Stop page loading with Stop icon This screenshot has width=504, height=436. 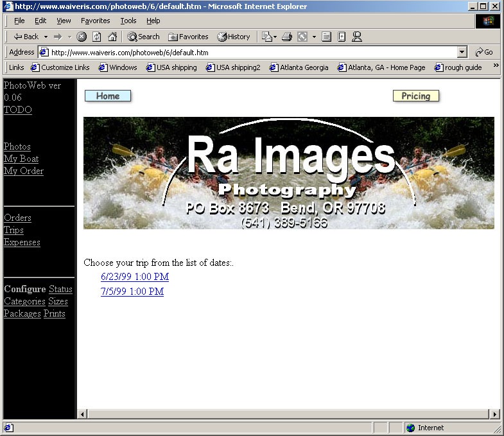click(82, 37)
